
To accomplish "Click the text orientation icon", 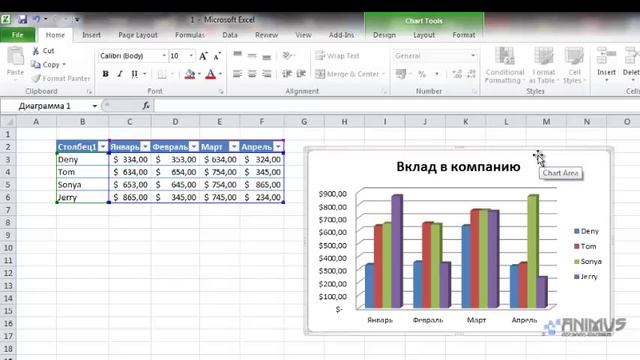I will click(x=288, y=56).
